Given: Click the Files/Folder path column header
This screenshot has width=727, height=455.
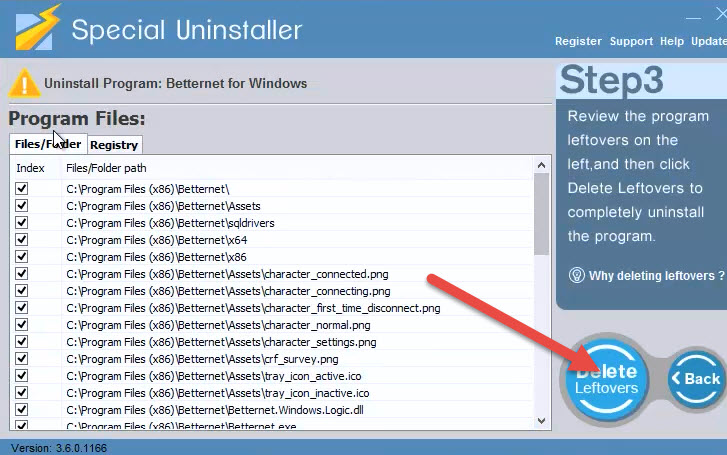Looking at the screenshot, I should pyautogui.click(x=106, y=168).
